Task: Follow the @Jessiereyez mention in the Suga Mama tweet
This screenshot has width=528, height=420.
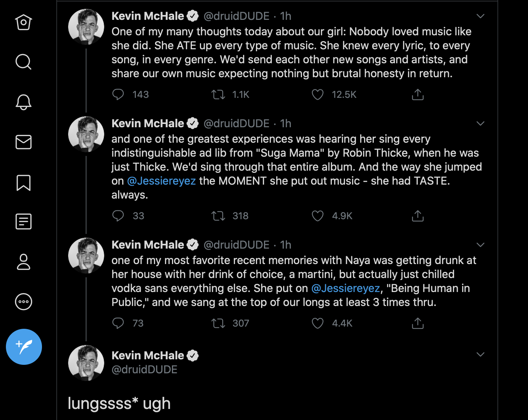Action: pyautogui.click(x=161, y=181)
